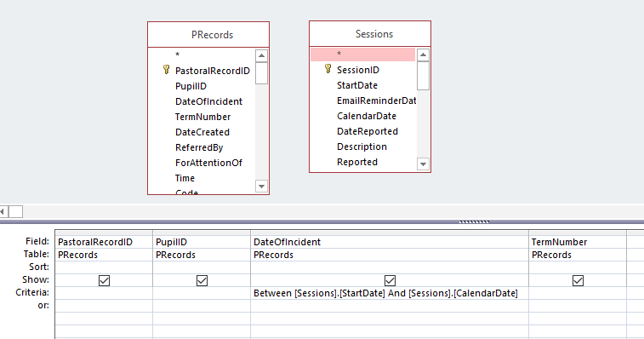Open the Field cell containing TermNumber

coord(578,242)
